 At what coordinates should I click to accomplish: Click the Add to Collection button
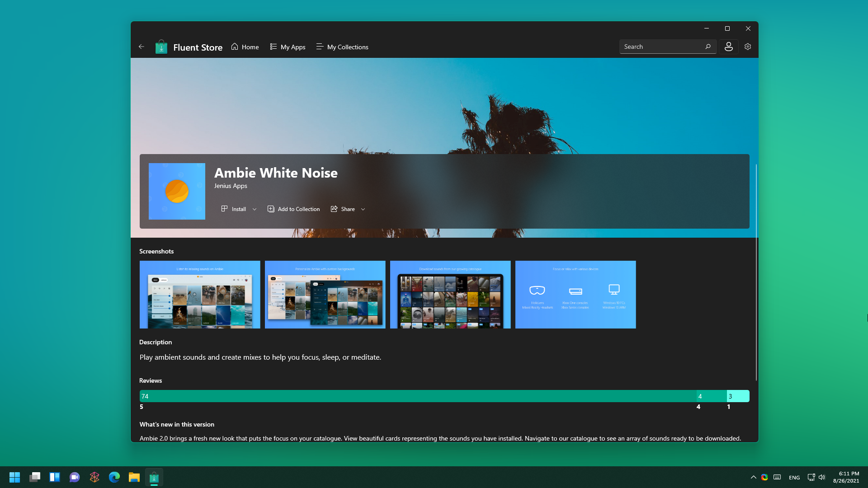pos(294,209)
